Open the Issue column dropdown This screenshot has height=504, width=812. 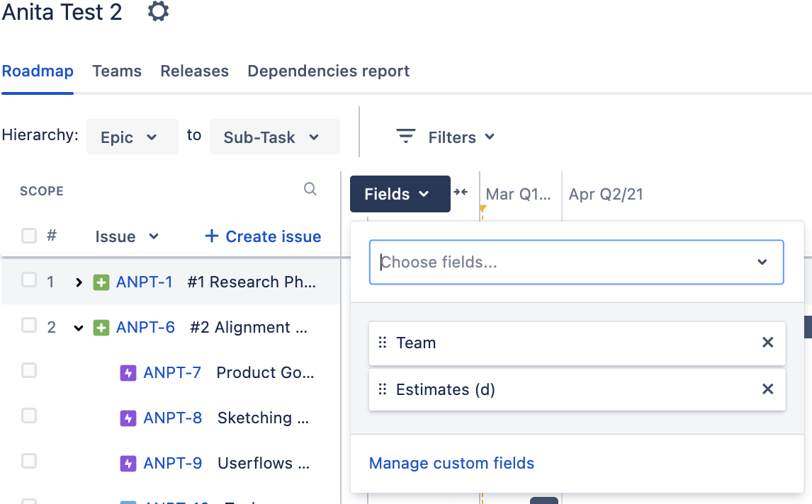127,236
